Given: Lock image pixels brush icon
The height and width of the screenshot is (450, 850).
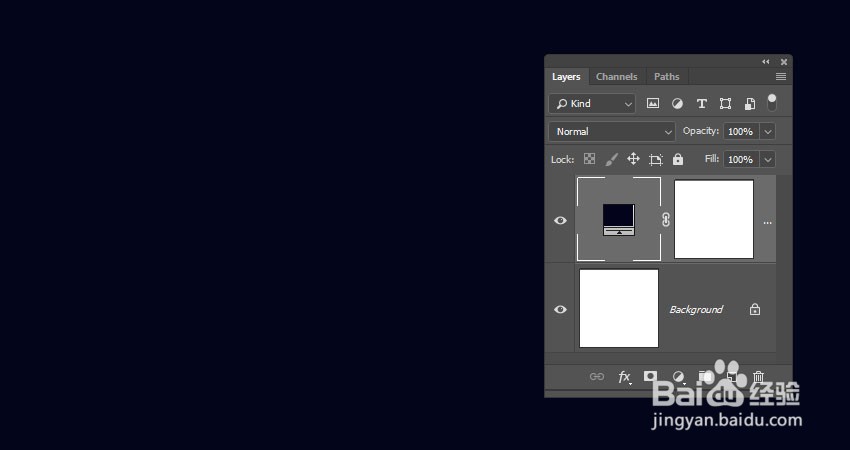Looking at the screenshot, I should pyautogui.click(x=611, y=159).
